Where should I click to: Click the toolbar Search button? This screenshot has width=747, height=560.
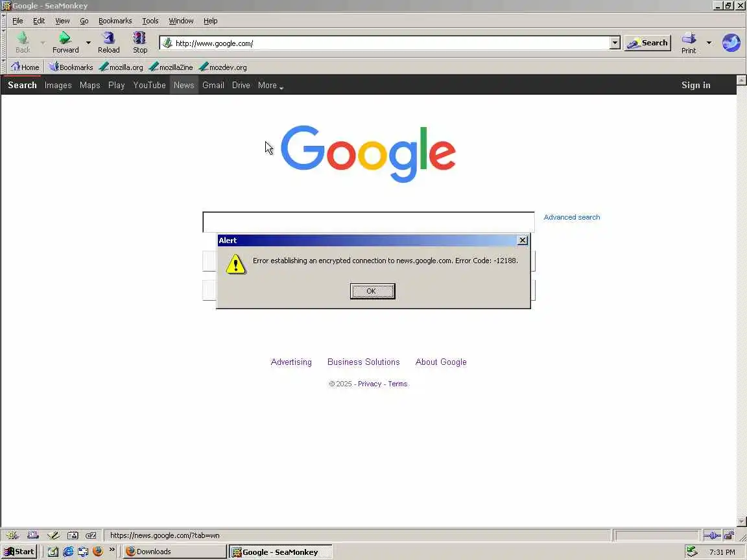point(647,43)
